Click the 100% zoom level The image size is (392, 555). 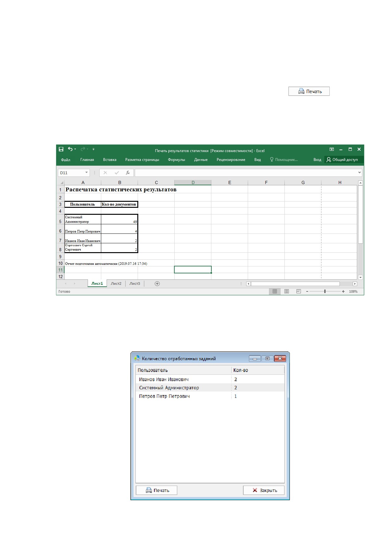[353, 291]
